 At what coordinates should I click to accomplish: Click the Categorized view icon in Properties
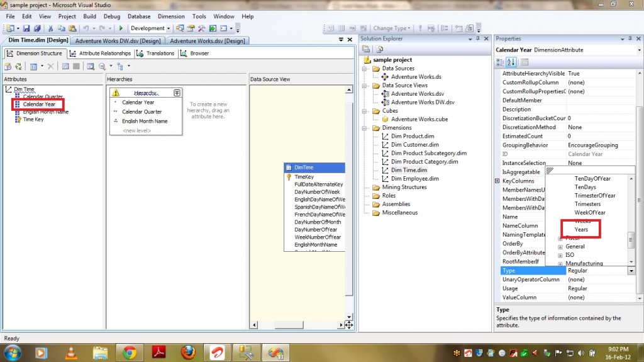[x=501, y=62]
